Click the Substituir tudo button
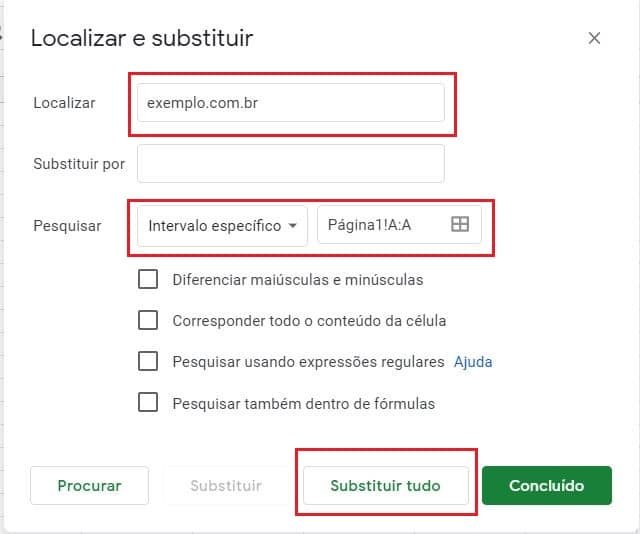 click(x=385, y=486)
